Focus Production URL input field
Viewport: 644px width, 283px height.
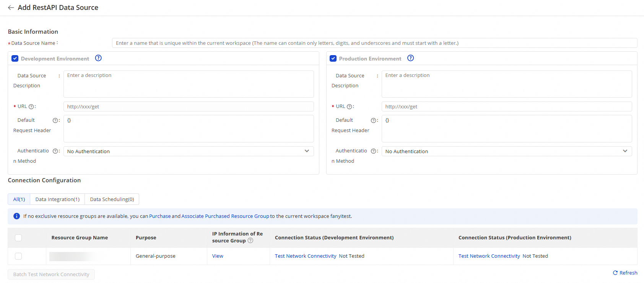tap(507, 106)
